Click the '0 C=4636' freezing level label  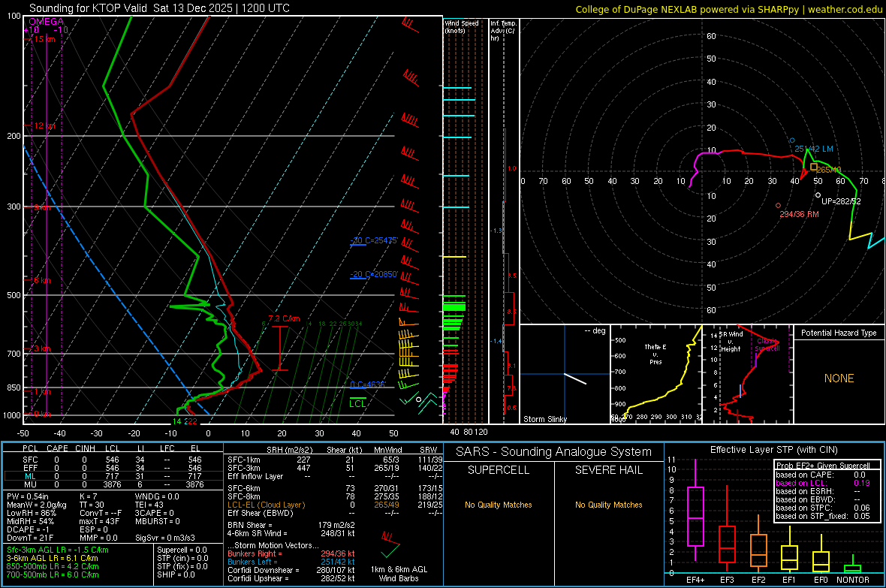[x=368, y=384]
